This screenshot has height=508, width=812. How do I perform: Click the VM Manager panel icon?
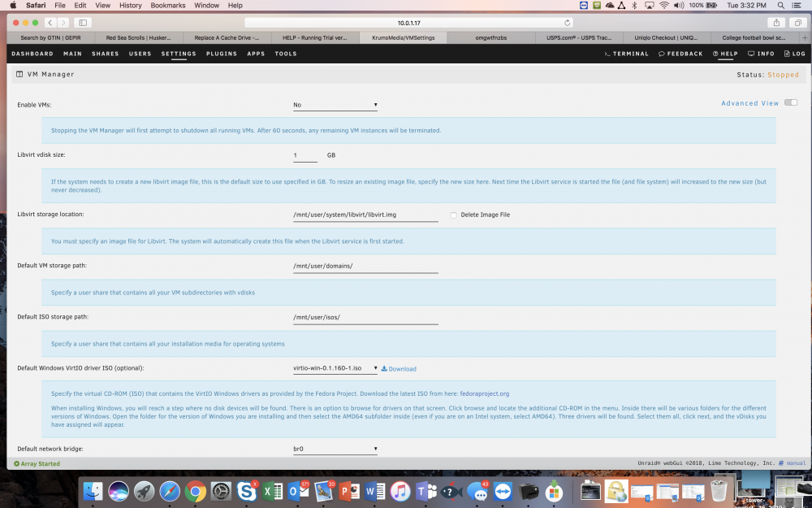click(x=19, y=74)
